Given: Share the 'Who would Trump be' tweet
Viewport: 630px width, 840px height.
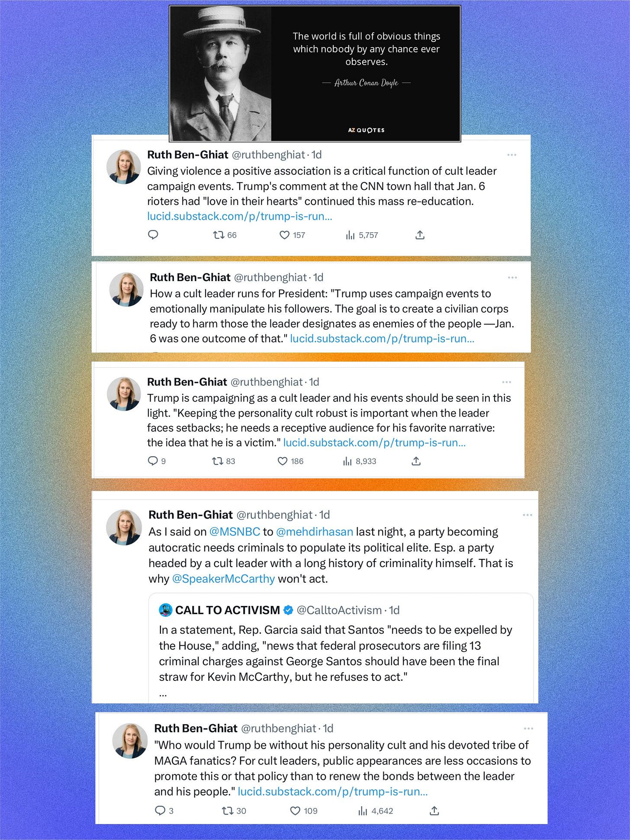Looking at the screenshot, I should (434, 811).
